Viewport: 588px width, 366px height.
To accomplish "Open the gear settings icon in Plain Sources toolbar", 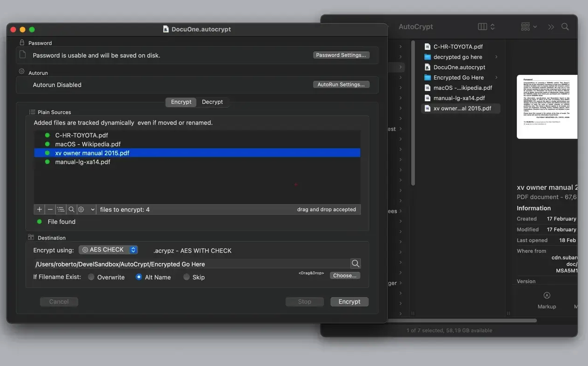I will click(x=81, y=209).
